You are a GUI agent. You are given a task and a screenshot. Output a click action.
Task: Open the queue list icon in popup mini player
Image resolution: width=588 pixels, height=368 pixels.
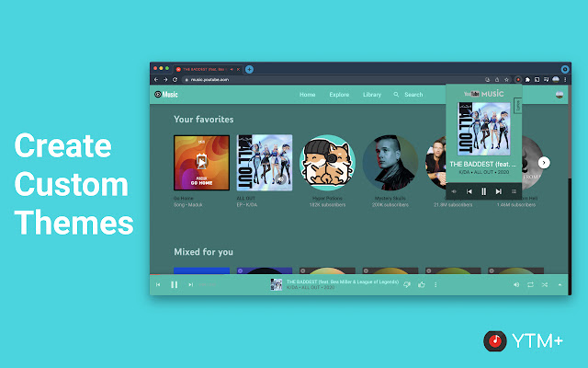514,191
